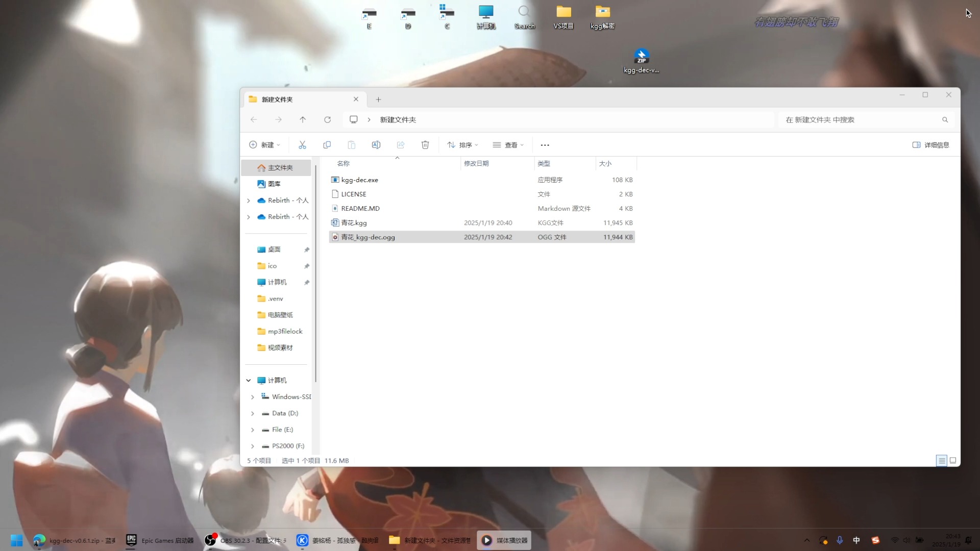This screenshot has width=980, height=551.
Task: Select the Rename icon in the toolbar
Action: click(376, 145)
